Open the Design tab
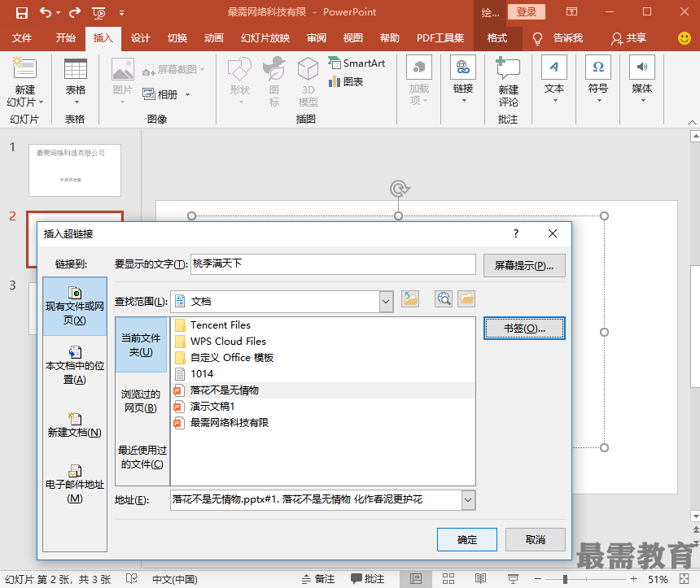Screen dimensions: 700x588 [x=140, y=38]
